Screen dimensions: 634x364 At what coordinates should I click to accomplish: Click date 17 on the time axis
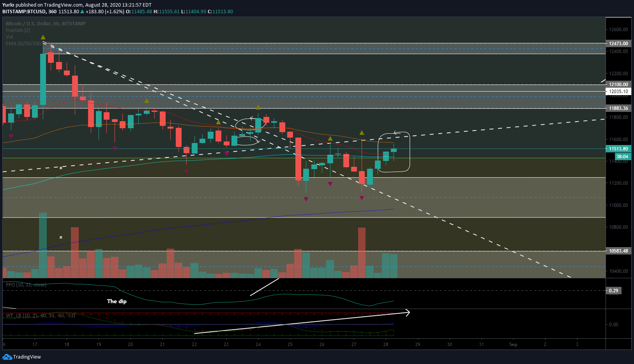tap(35, 345)
